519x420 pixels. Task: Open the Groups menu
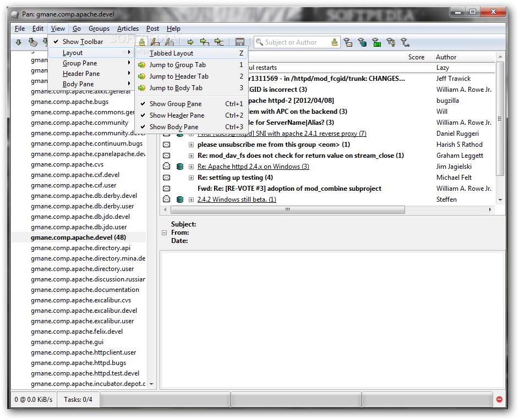coord(99,29)
